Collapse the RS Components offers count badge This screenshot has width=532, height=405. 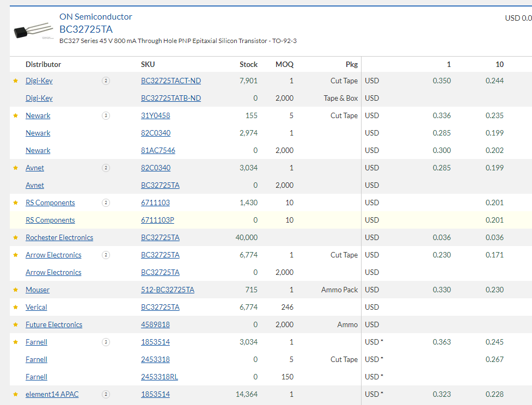106,203
